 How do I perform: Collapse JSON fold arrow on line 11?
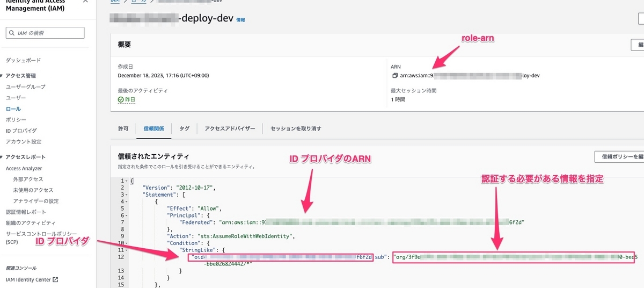point(127,250)
